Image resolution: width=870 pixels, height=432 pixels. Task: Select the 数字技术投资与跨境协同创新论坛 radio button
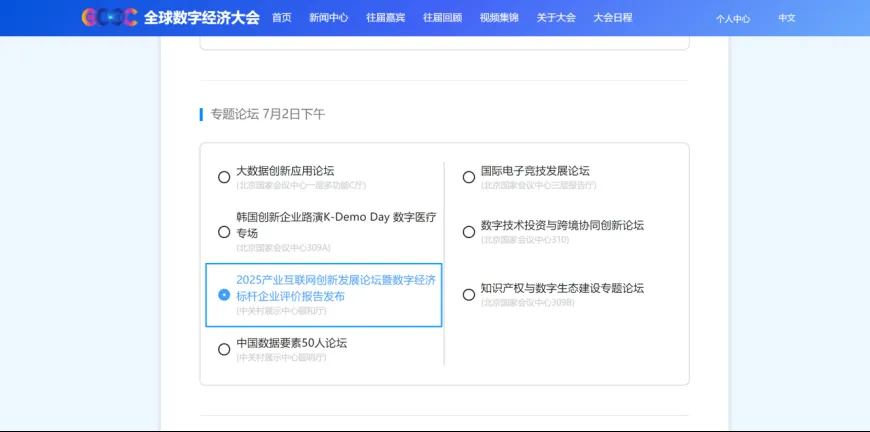click(468, 232)
